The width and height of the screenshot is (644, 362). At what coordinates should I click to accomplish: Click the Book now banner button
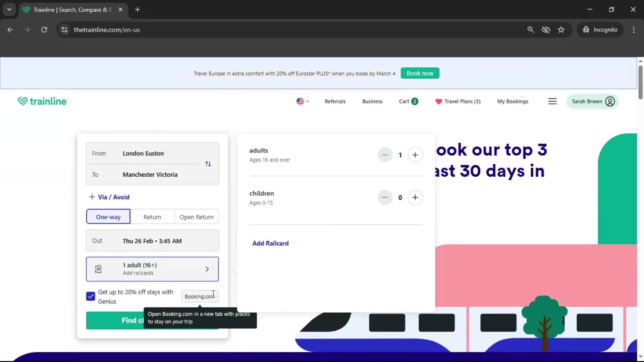point(420,73)
